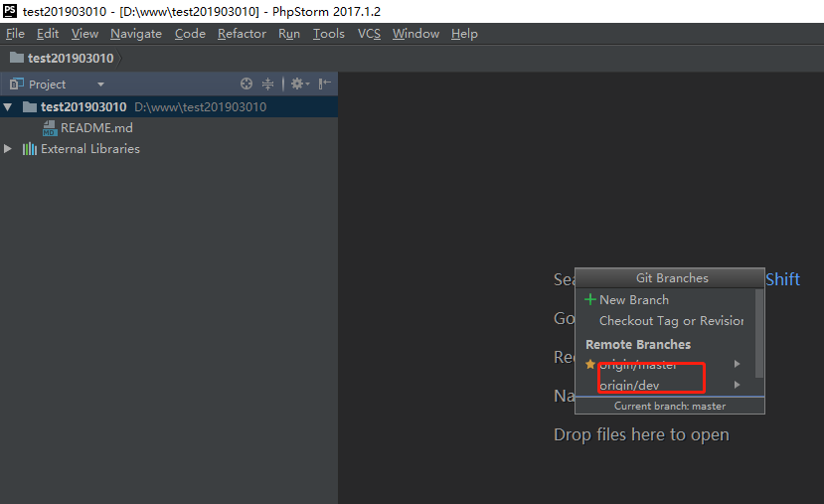Open the Code menu
This screenshot has width=824, height=504.
190,34
